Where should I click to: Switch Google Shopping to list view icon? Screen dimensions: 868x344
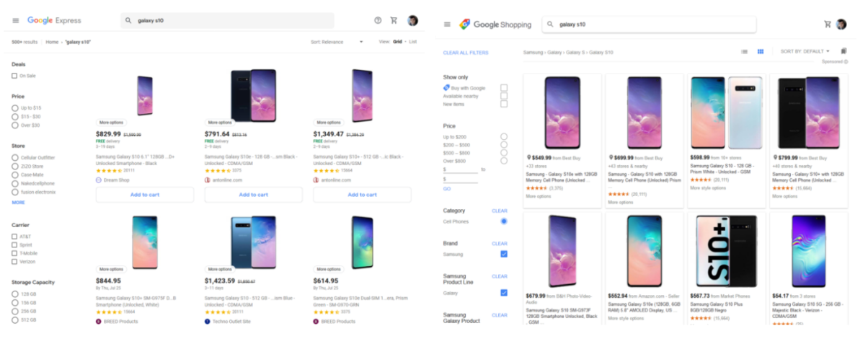(745, 52)
